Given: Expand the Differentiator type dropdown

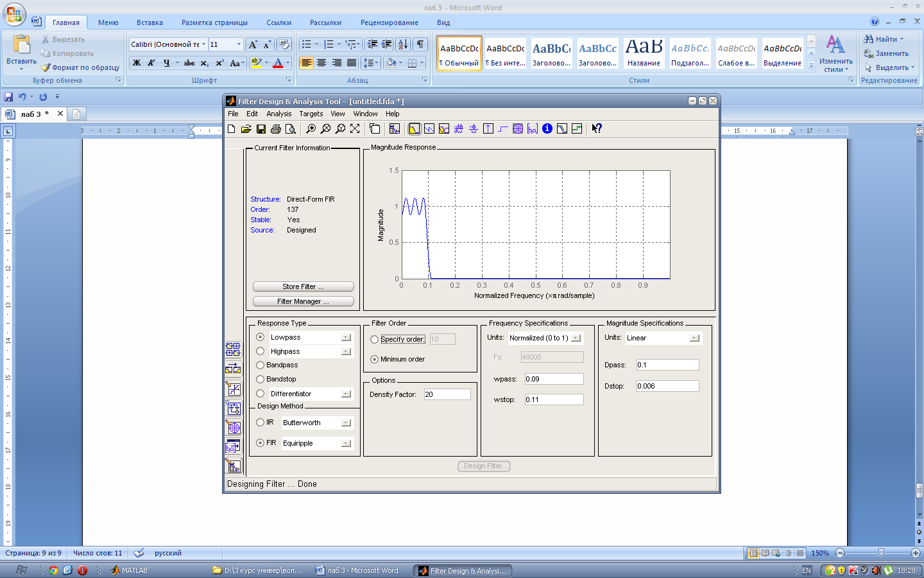Looking at the screenshot, I should [x=346, y=394].
